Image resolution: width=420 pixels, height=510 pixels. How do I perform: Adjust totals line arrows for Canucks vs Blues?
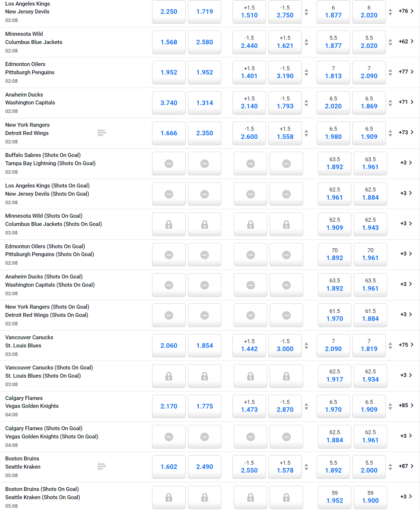390,345
